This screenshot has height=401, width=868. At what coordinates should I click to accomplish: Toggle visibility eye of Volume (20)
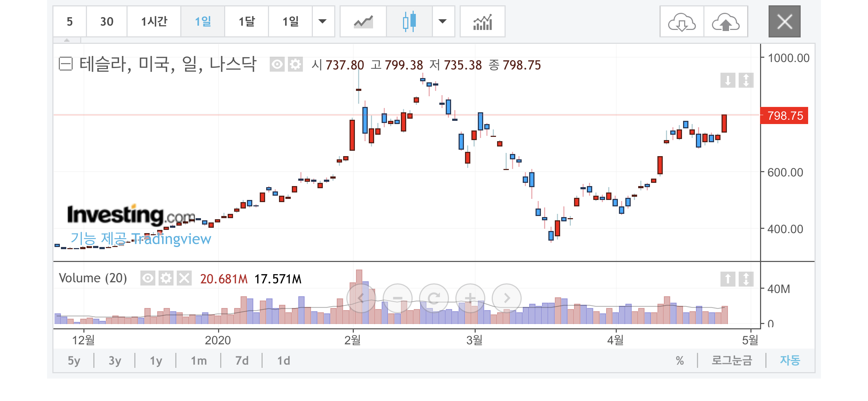point(148,278)
